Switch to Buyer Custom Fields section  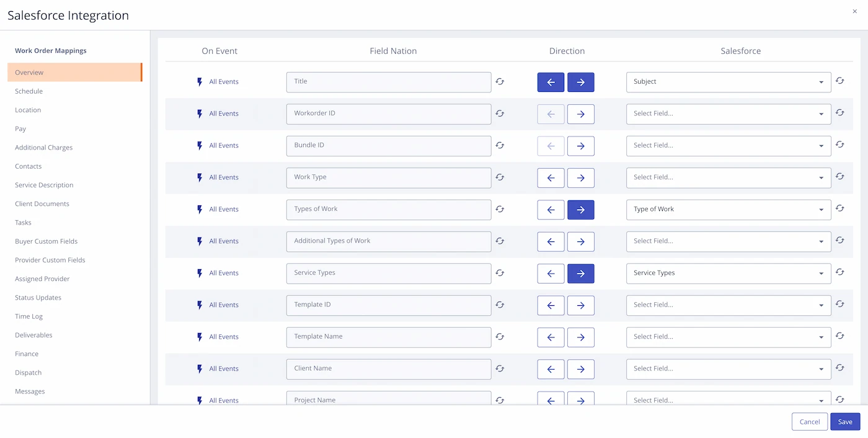point(46,241)
